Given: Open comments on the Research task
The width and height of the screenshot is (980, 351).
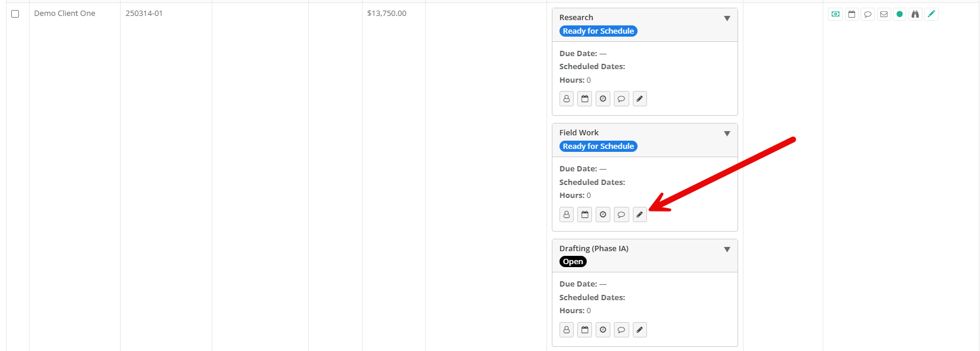Looking at the screenshot, I should pyautogui.click(x=621, y=99).
